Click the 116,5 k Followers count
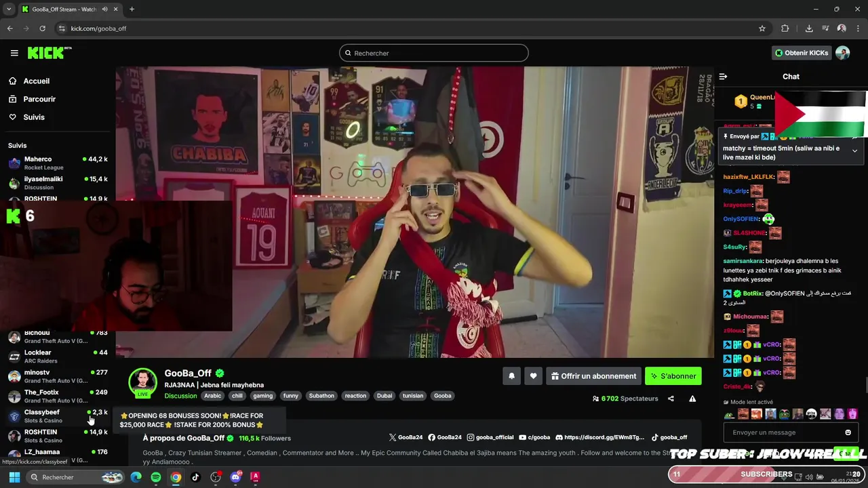The height and width of the screenshot is (488, 868). [x=264, y=439]
